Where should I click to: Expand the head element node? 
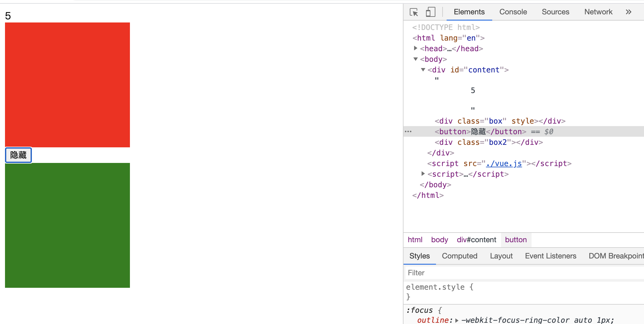point(415,48)
